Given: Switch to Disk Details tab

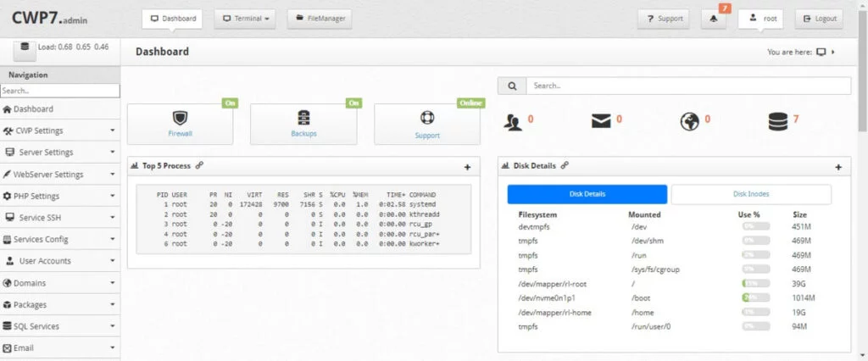Looking at the screenshot, I should 587,194.
